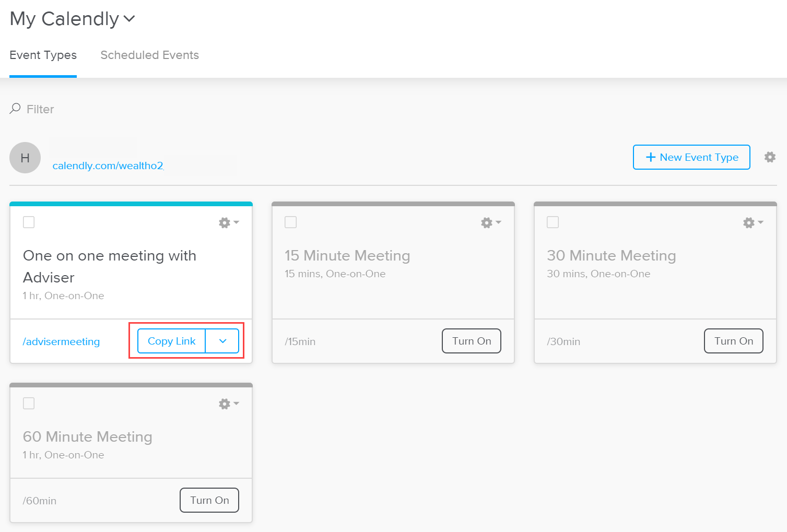Tick checkbox on 30 Minute Meeting card
787x532 pixels.
[x=553, y=222]
